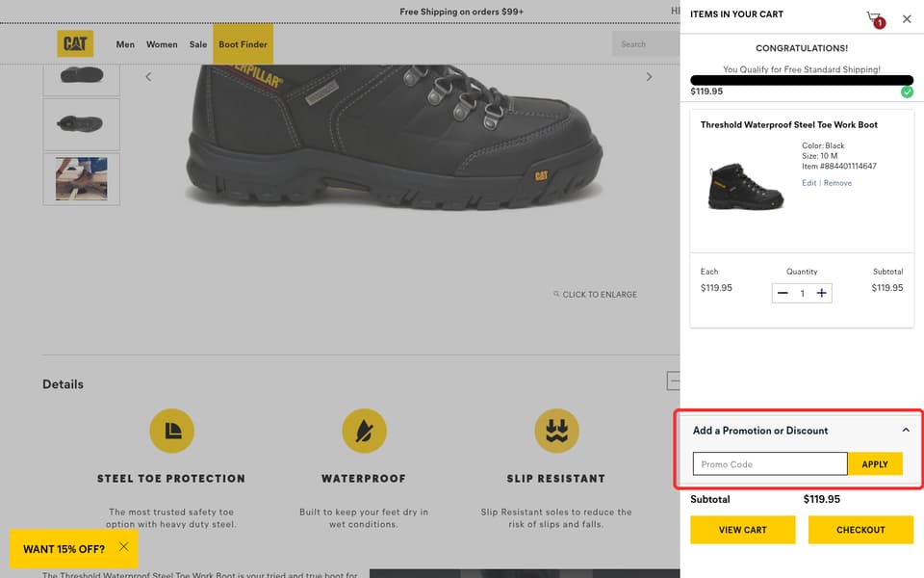Click the View Cart button
924x578 pixels.
pos(742,530)
